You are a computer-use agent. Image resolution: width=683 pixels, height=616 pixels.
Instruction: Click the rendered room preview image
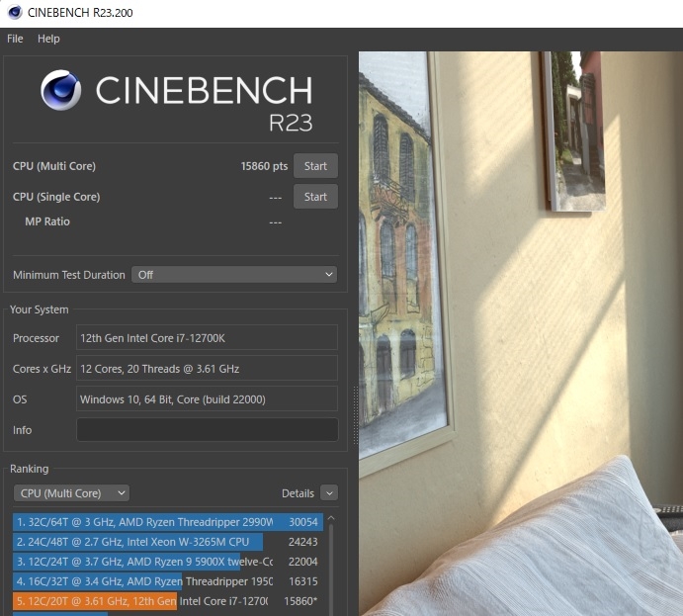pos(521,333)
